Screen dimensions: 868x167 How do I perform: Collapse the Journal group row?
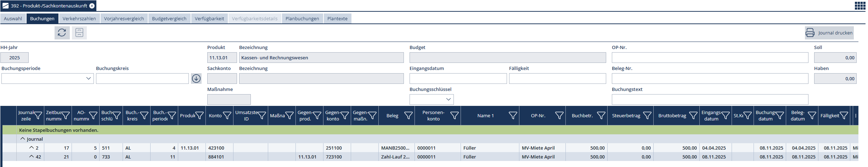pyautogui.click(x=23, y=139)
